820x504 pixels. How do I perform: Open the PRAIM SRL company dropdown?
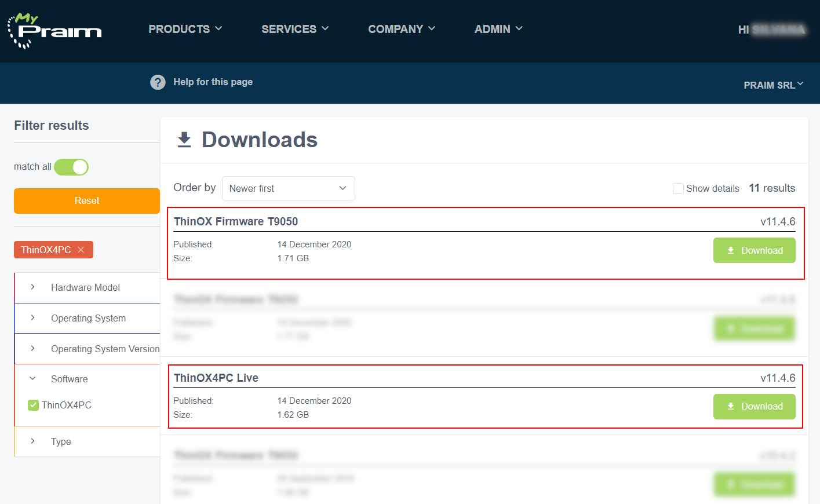(774, 85)
